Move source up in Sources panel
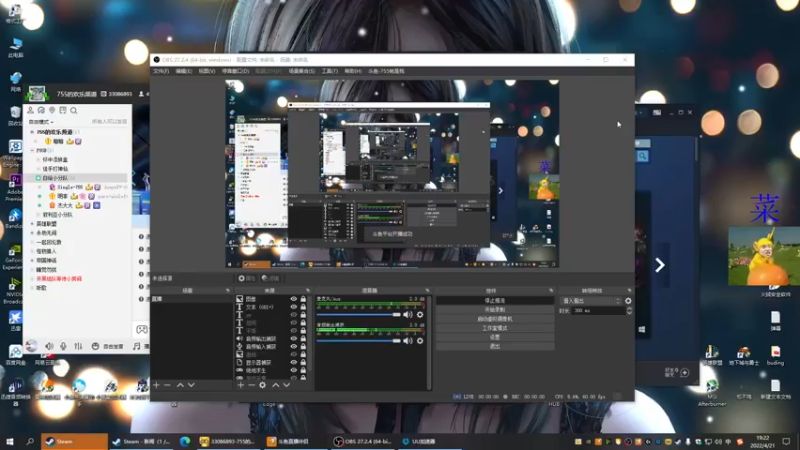The height and width of the screenshot is (450, 800). pyautogui.click(x=276, y=385)
